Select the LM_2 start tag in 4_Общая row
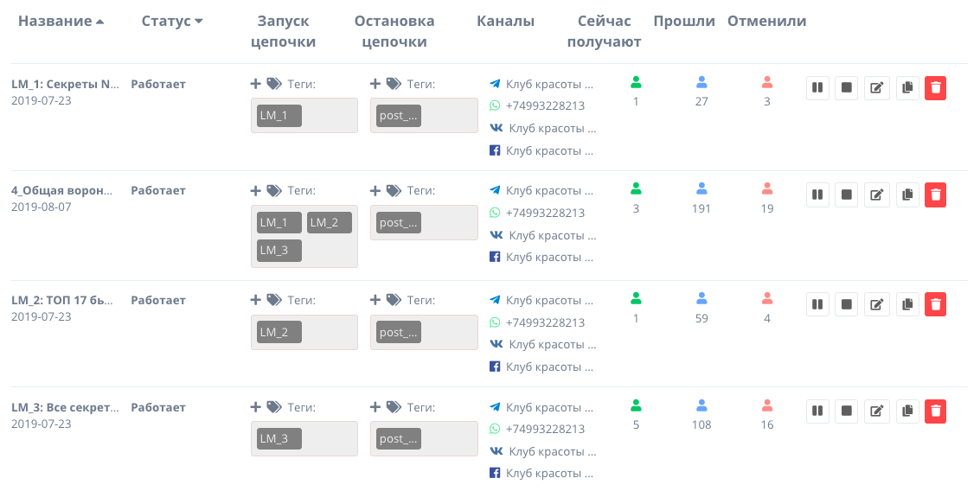This screenshot has width=980, height=491. coord(330,222)
